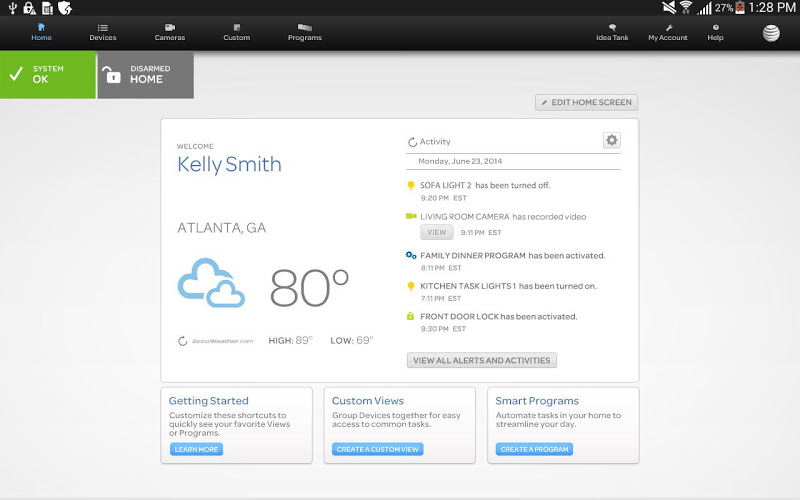Image resolution: width=800 pixels, height=500 pixels.
Task: Click the 1:28 PM clock
Action: 772,8
